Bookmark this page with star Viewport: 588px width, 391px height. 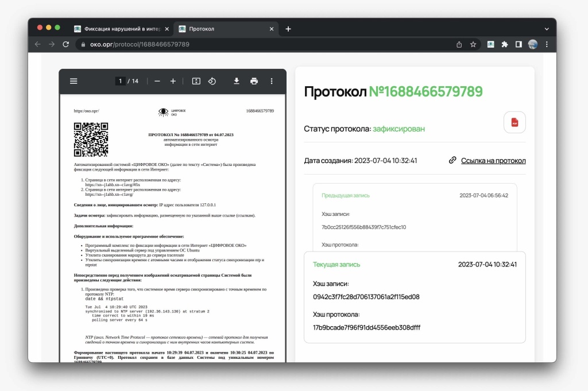click(x=473, y=44)
